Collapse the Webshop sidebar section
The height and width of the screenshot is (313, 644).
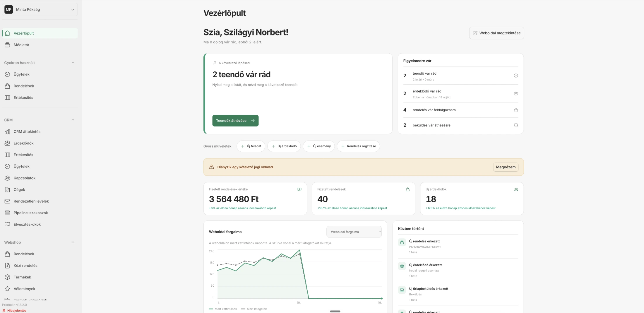[73, 242]
